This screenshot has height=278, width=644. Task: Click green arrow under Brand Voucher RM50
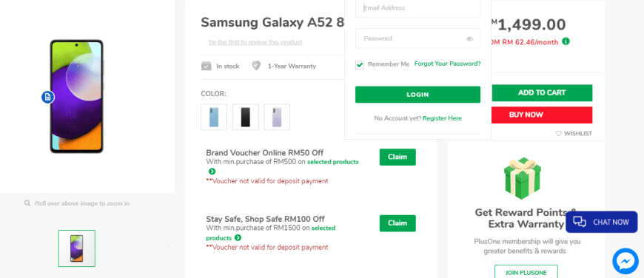pyautogui.click(x=212, y=172)
